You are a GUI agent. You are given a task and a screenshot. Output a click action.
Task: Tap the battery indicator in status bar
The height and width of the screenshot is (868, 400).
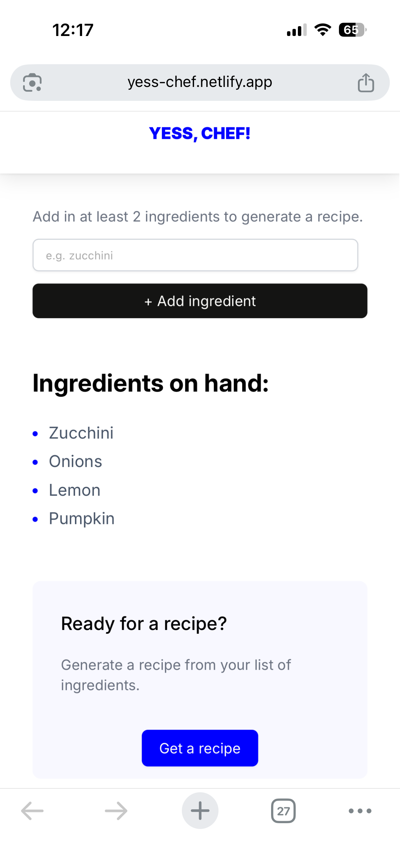tap(352, 30)
